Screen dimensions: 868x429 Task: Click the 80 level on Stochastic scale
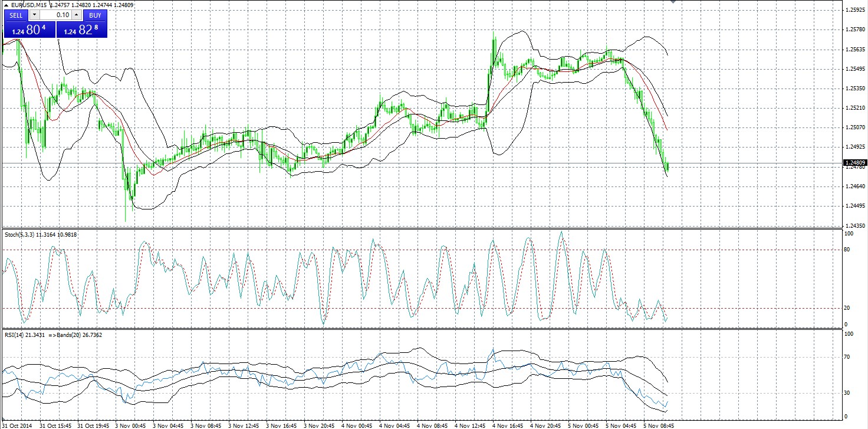pos(848,250)
